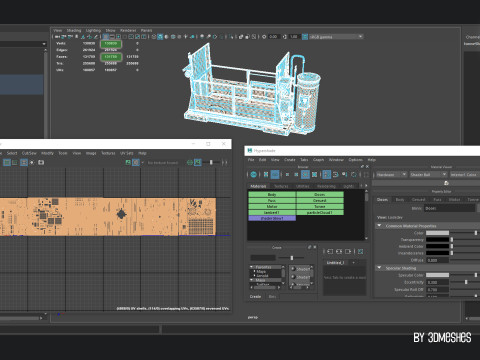The width and height of the screenshot is (480, 360).
Task: Open the sRGB gamma view transform dropdown
Action: pos(336,37)
